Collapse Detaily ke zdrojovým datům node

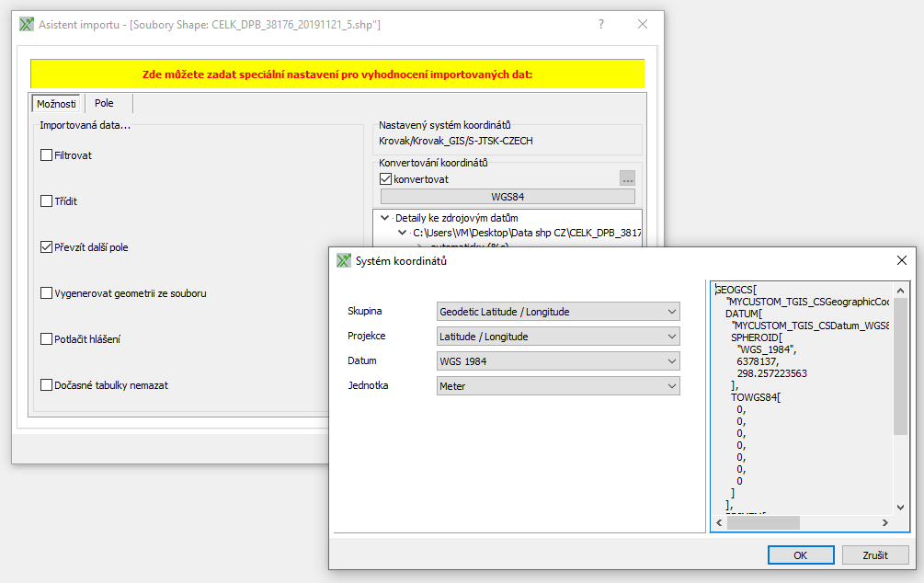(385, 218)
